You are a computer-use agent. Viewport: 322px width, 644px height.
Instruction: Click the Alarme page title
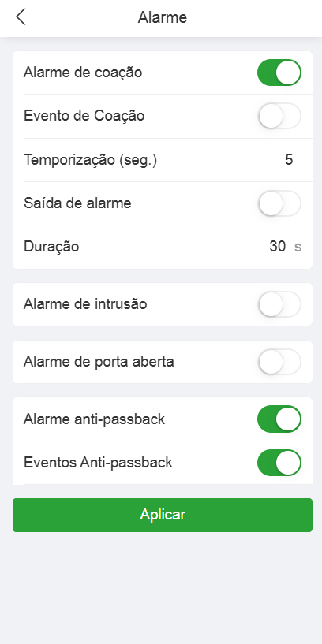(x=163, y=17)
